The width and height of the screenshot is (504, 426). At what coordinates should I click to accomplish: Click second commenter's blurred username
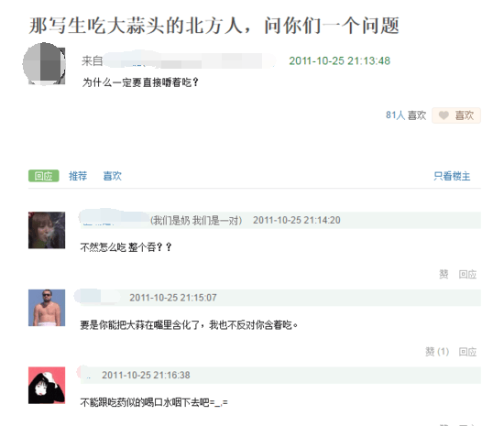click(x=98, y=297)
